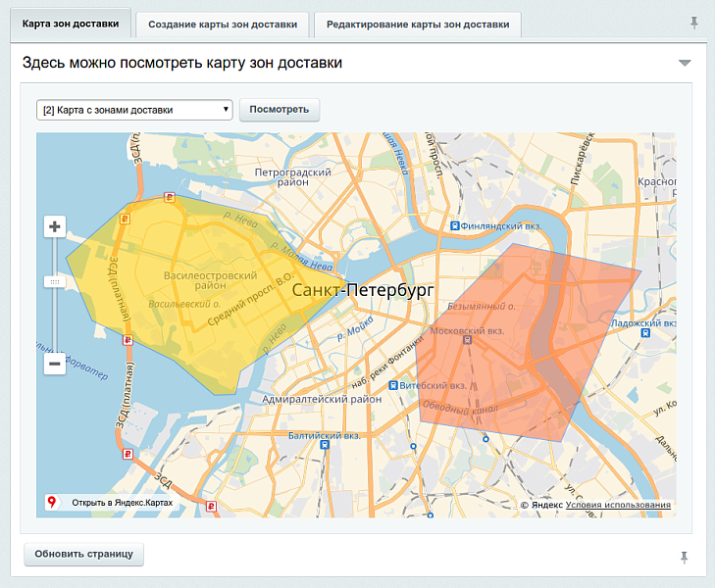
Task: Click the red Yandex marker logo
Action: [52, 503]
